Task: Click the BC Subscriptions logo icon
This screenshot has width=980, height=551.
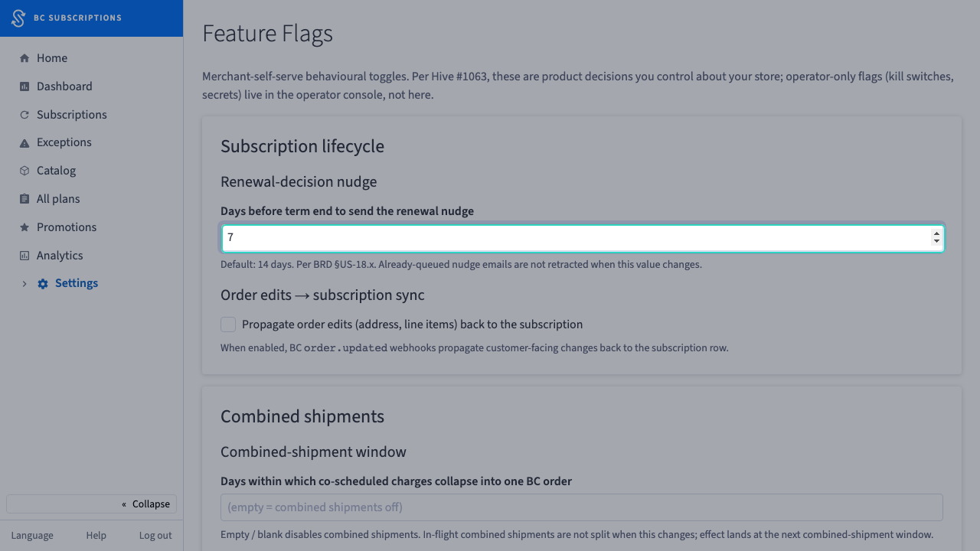Action: [x=18, y=18]
